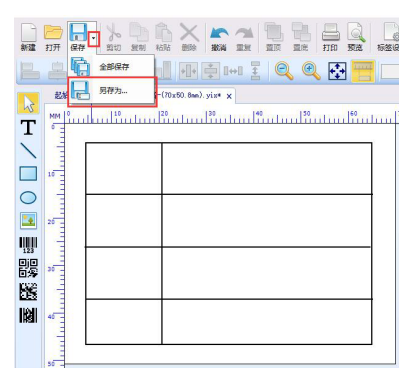Zoom in with the plus magnifier
This screenshot has width=420, height=382.
click(x=311, y=71)
